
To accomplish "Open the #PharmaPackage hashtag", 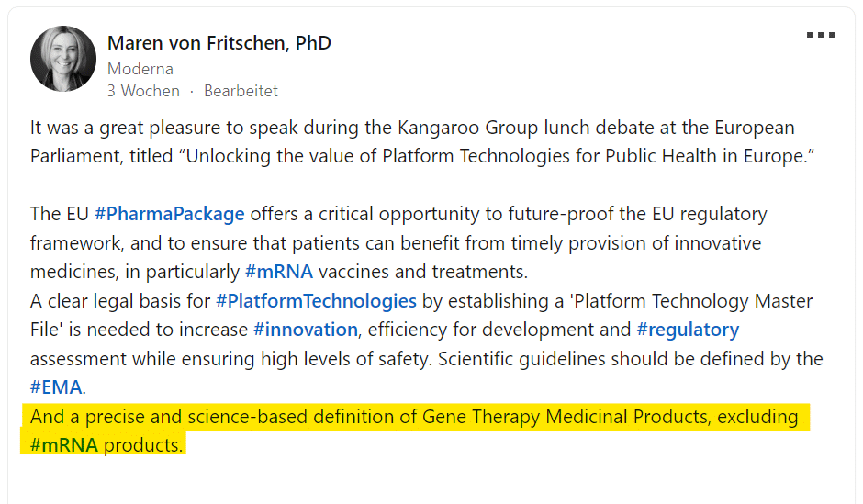I will pos(170,214).
